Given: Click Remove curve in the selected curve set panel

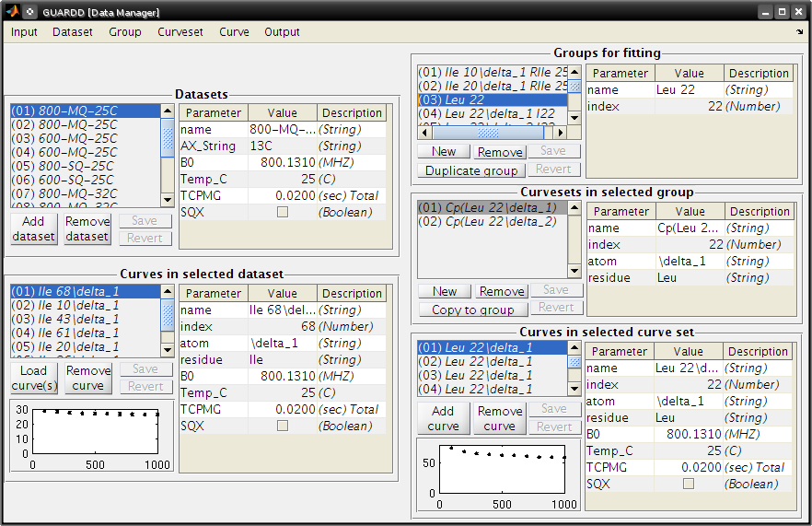Looking at the screenshot, I should point(500,418).
